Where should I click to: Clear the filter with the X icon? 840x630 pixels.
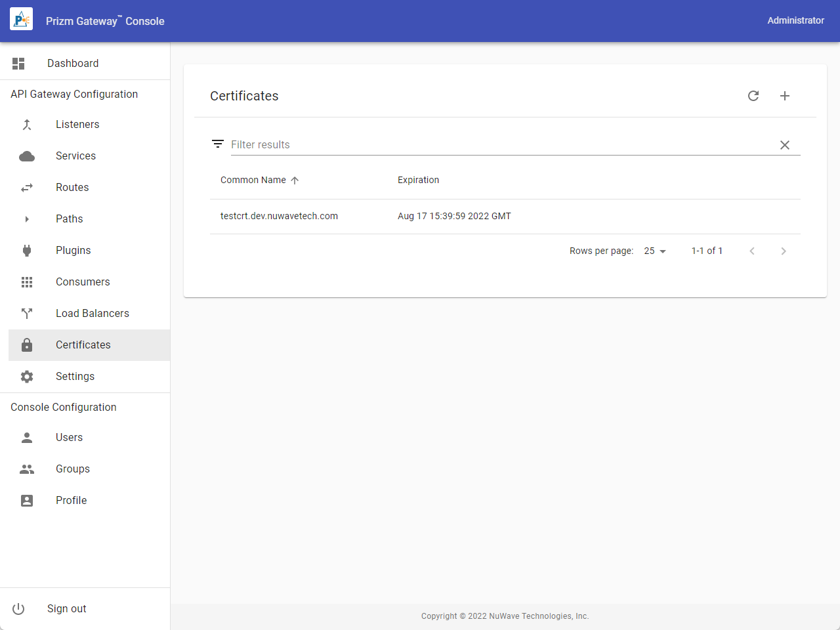tap(785, 145)
